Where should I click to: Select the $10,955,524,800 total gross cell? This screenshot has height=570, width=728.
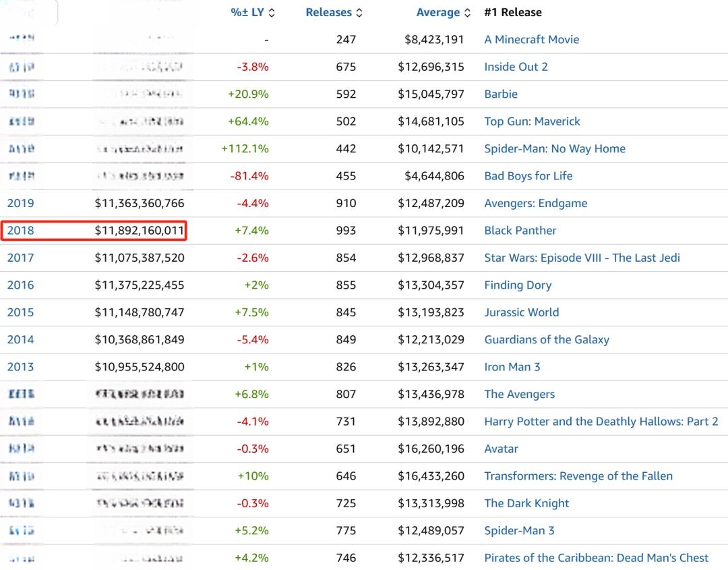[140, 367]
